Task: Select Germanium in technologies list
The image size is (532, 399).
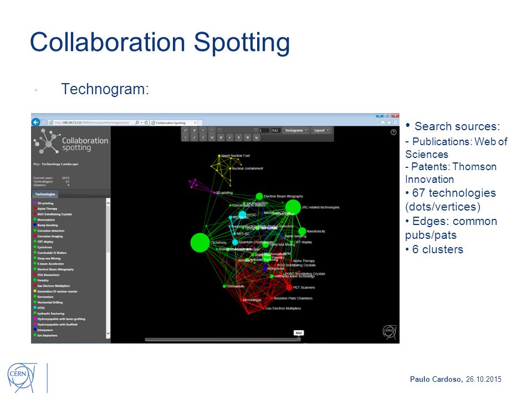Action: coord(43,297)
